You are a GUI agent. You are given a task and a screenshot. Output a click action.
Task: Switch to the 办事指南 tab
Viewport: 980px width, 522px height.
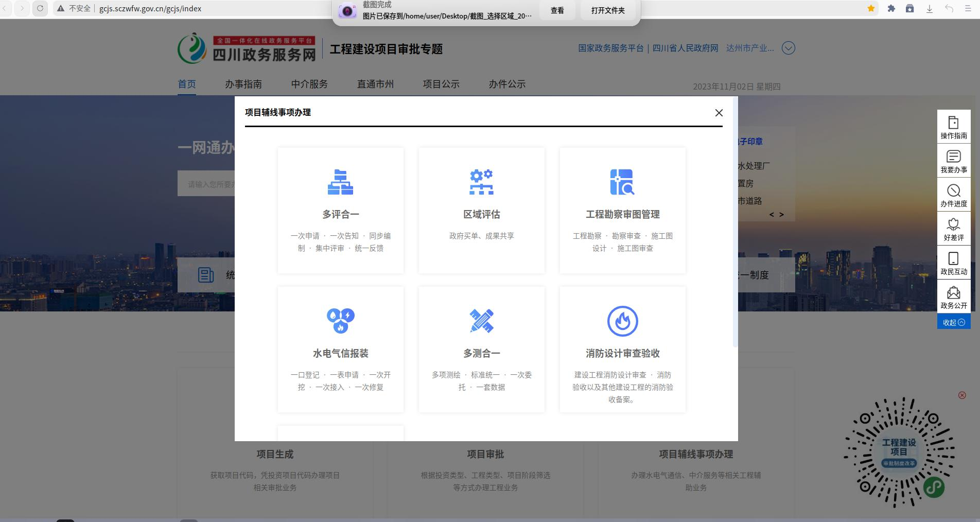243,84
